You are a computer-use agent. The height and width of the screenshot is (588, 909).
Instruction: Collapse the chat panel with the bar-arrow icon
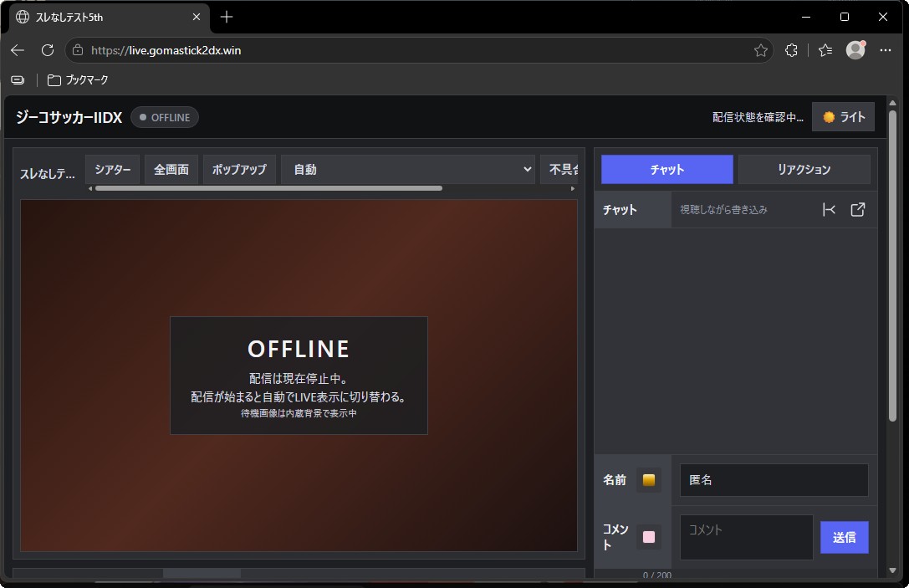[x=829, y=209]
